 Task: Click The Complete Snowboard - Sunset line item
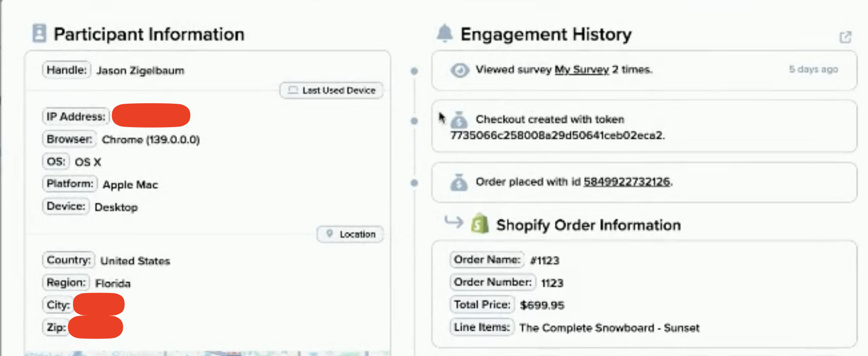609,328
